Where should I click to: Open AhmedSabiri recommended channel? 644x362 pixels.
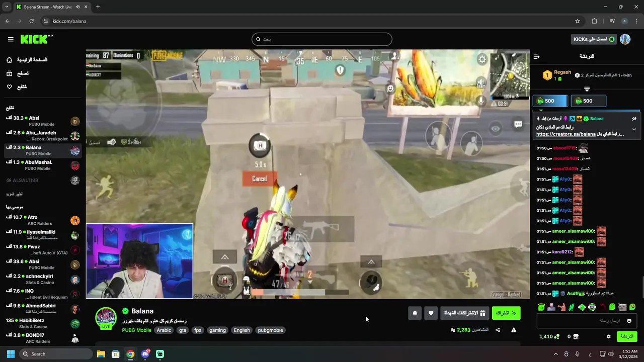[42, 309]
